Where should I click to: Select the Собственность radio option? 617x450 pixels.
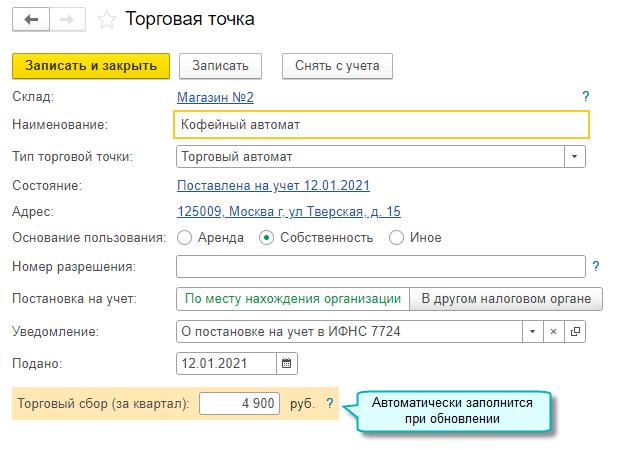[x=266, y=238]
